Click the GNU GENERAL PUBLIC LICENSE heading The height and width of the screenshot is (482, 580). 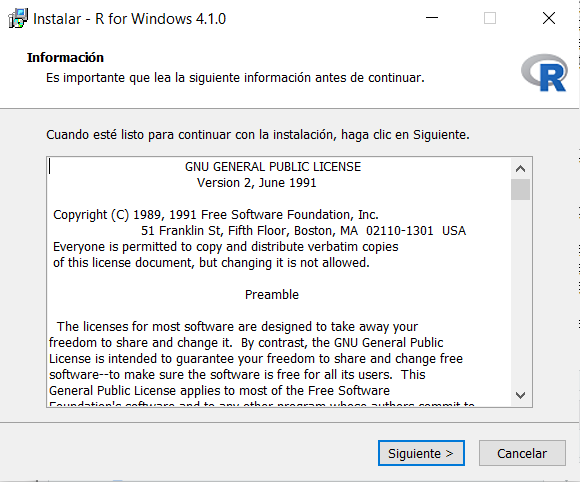(x=273, y=167)
